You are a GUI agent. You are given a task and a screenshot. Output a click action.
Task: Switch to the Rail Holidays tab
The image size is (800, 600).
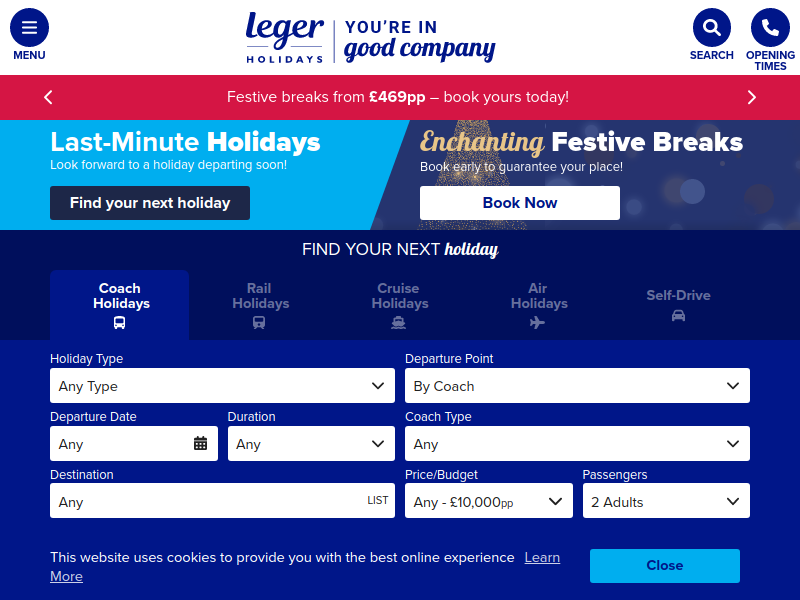[260, 305]
